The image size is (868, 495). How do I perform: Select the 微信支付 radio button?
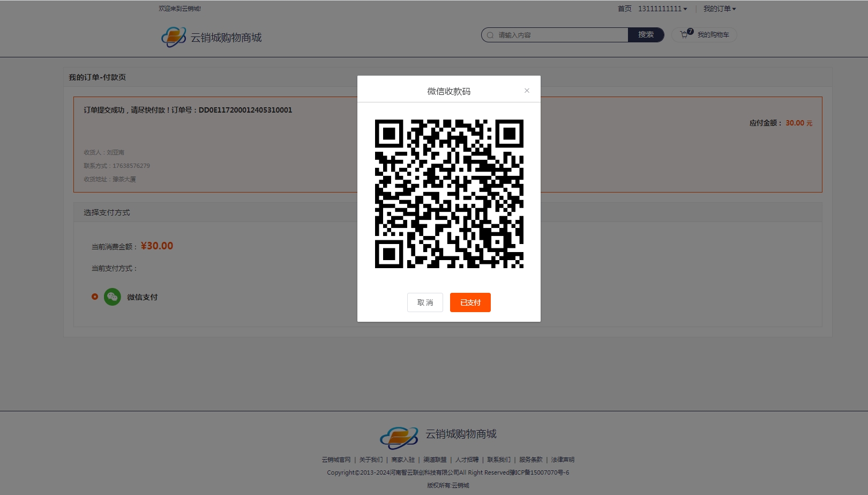95,297
